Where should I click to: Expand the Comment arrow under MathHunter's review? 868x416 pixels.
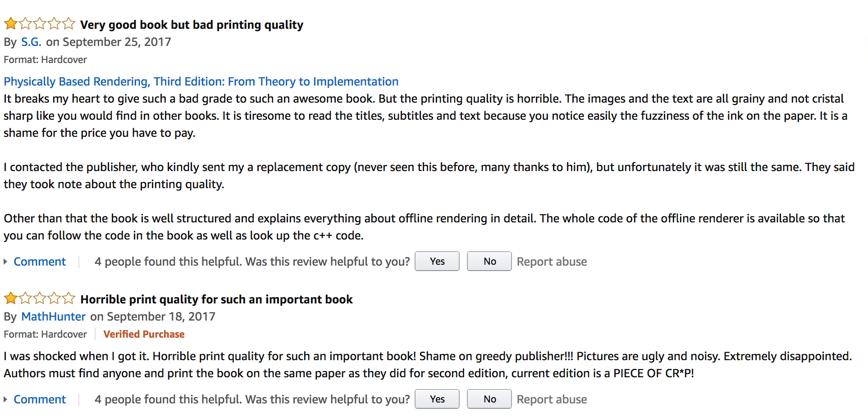pos(5,399)
